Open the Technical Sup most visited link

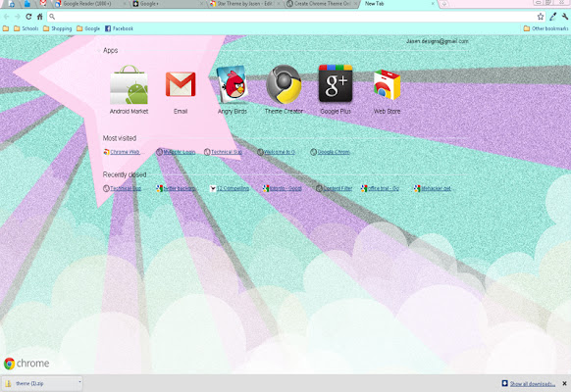(223, 152)
